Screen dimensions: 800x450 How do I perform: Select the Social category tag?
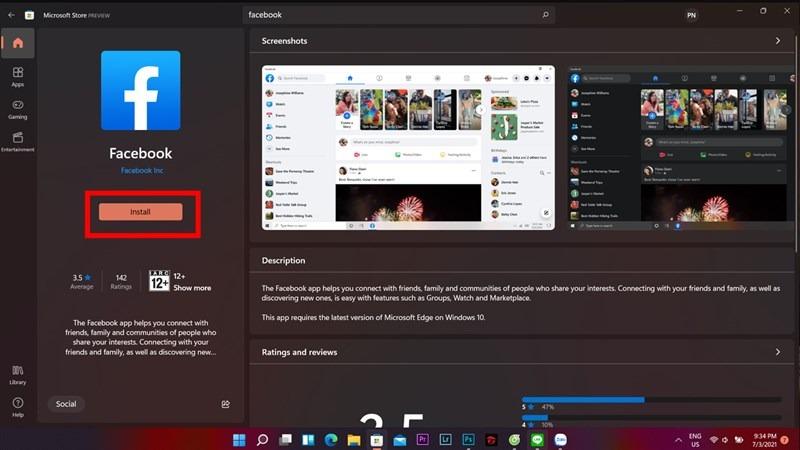click(66, 404)
